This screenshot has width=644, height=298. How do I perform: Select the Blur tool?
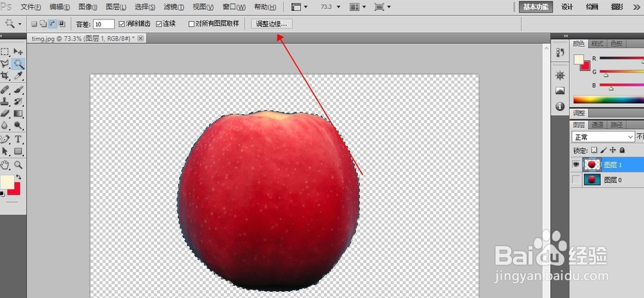pyautogui.click(x=5, y=125)
